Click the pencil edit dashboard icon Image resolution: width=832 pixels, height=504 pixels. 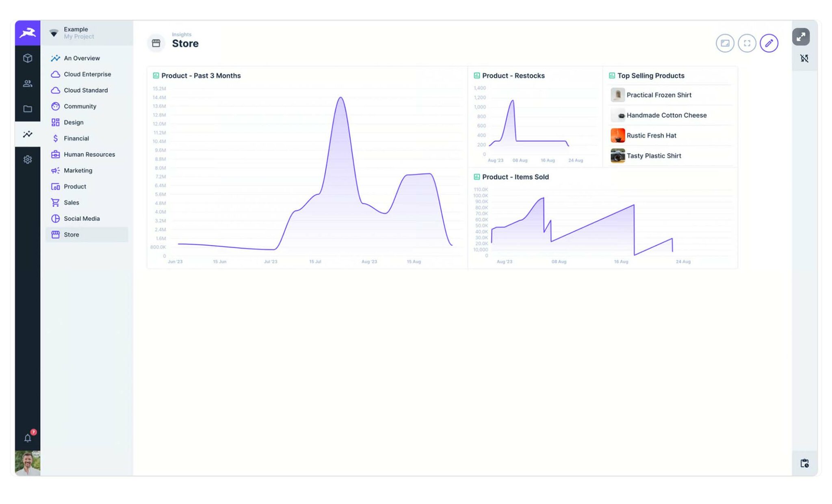click(x=769, y=43)
